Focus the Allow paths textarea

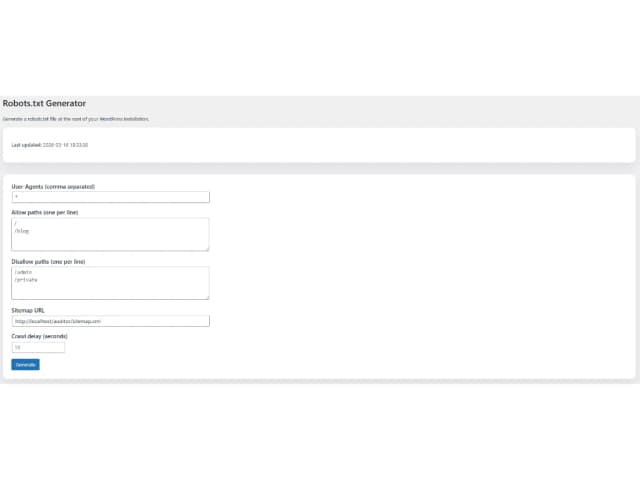coord(110,234)
